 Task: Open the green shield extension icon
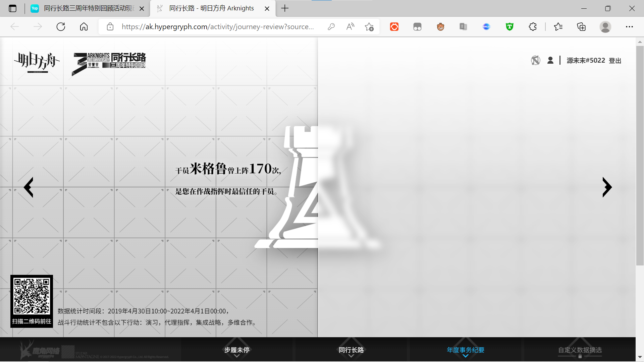(509, 27)
